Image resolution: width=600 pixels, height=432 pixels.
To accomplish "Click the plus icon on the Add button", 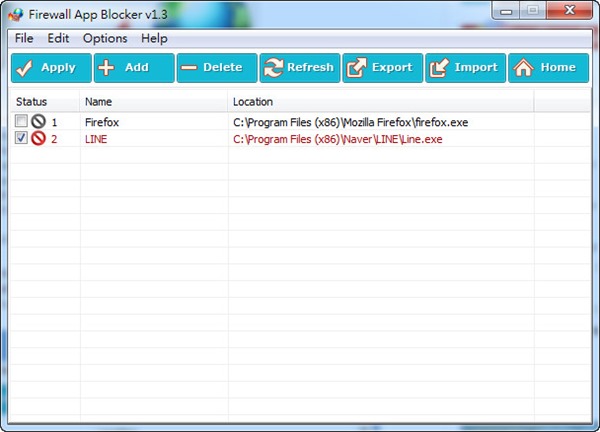I will point(106,68).
